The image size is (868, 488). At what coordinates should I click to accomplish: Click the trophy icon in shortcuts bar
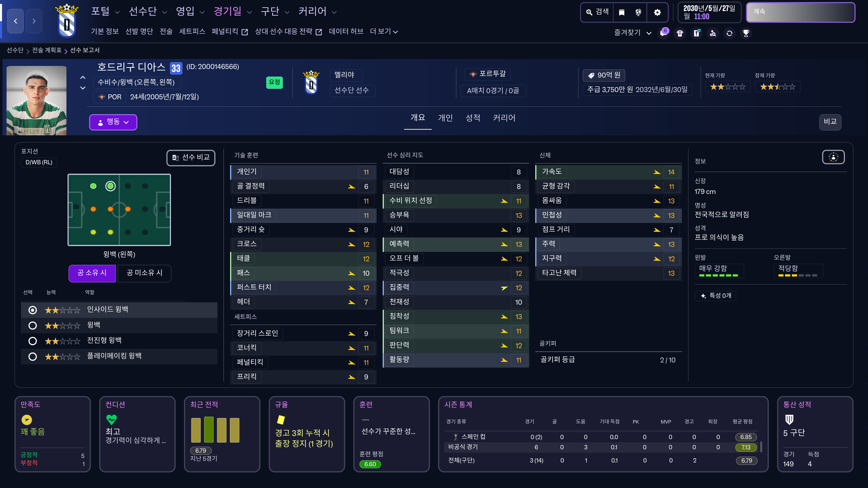tap(746, 33)
